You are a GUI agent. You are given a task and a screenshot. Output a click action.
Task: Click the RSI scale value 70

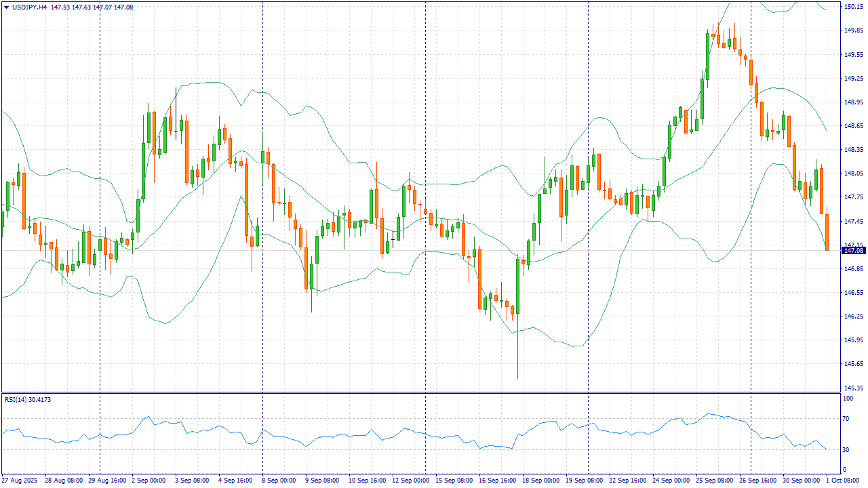coord(846,420)
